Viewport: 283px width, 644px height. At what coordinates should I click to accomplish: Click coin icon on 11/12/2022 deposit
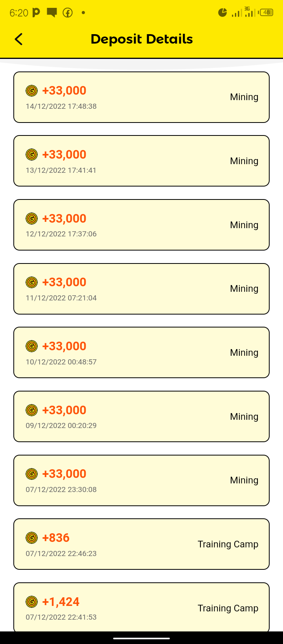click(31, 282)
